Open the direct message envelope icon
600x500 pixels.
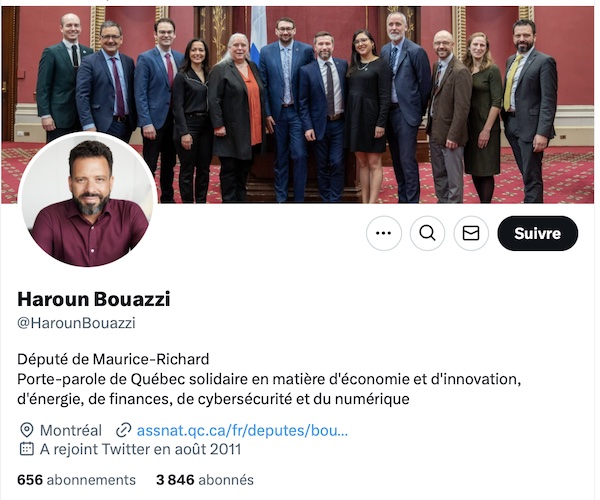471,233
